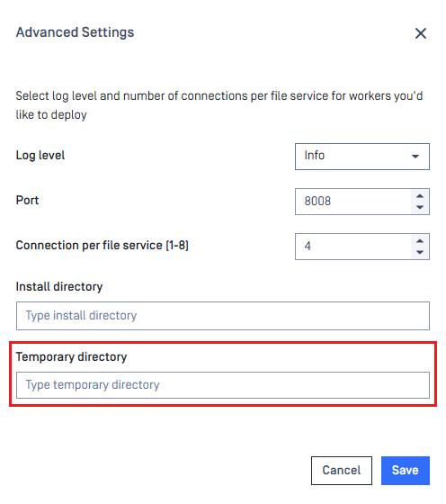The image size is (446, 504).
Task: Click the description text about log level
Action: (x=219, y=105)
